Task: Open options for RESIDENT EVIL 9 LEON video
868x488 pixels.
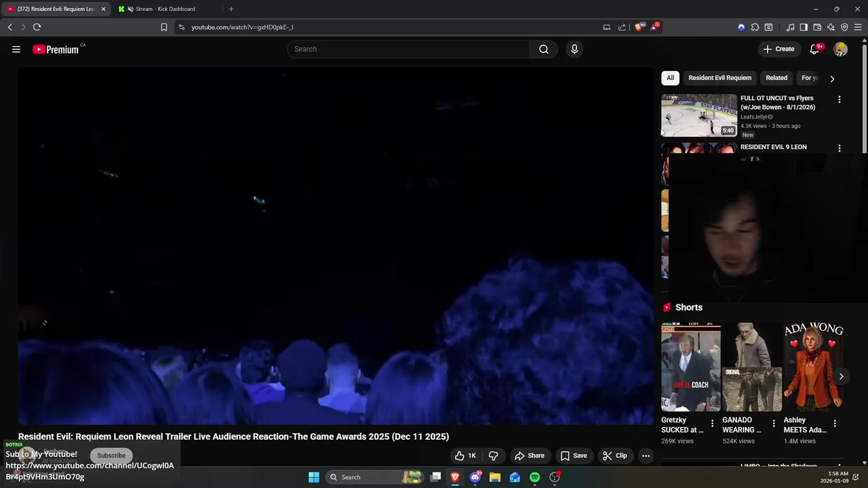Action: tap(840, 148)
